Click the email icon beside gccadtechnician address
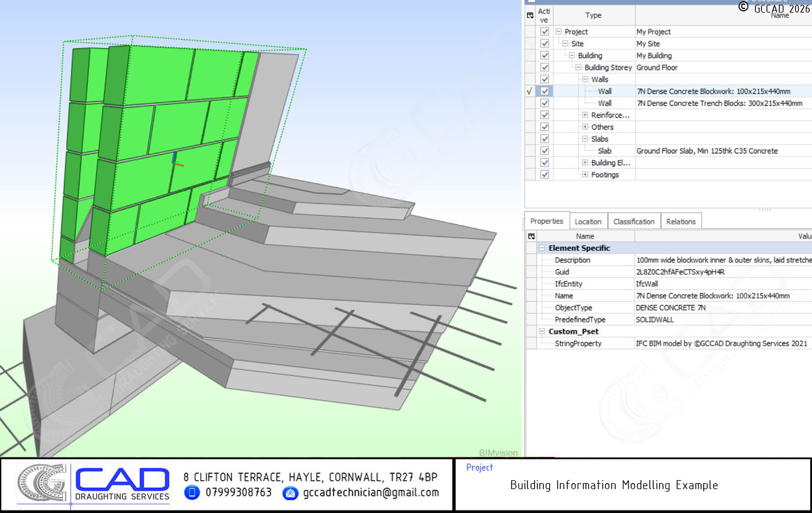Viewport: 812px width, 513px height. [290, 493]
